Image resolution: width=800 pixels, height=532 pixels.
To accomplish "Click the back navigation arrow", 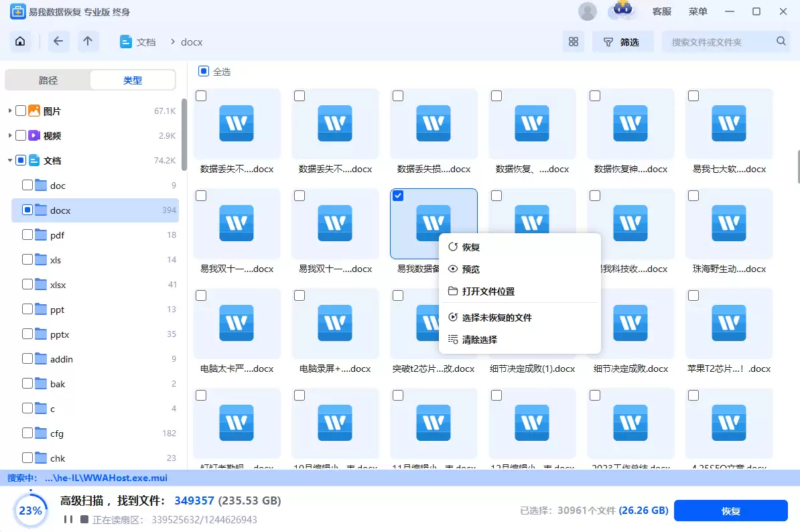I will point(58,41).
